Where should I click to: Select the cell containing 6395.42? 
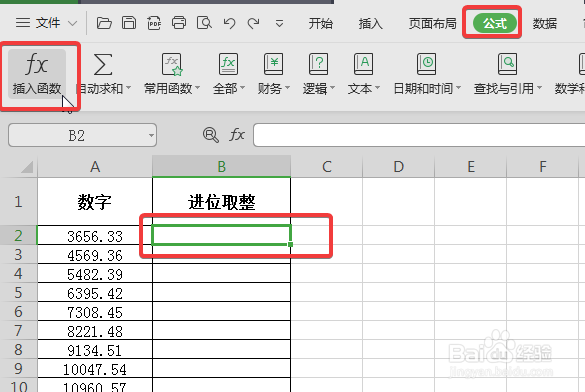[95, 292]
